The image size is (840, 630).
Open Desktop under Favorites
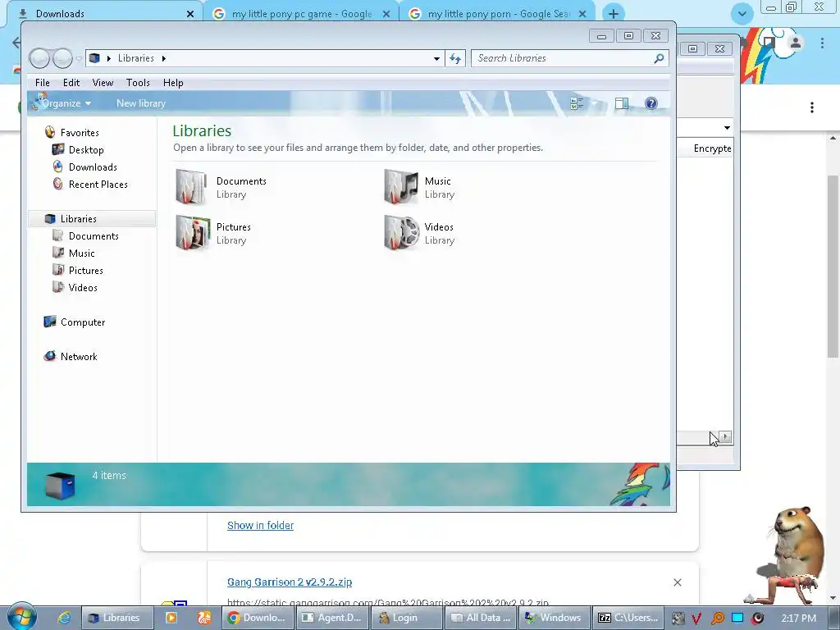click(85, 150)
